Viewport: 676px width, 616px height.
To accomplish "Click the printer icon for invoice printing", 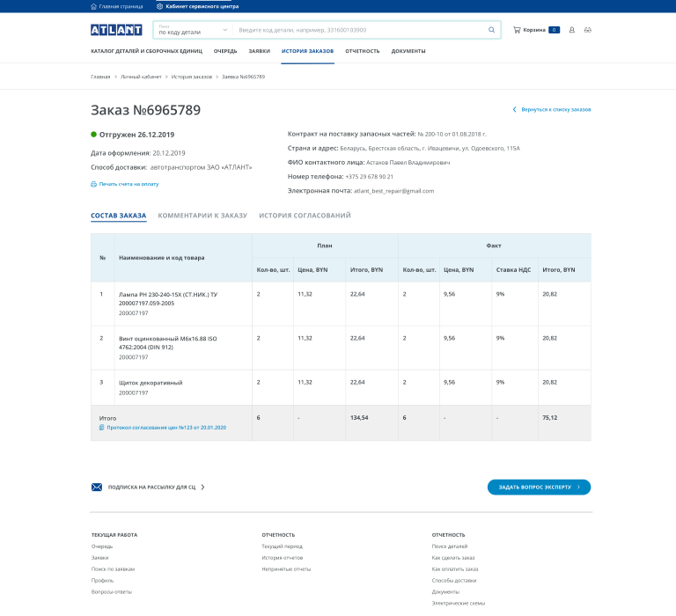I will pyautogui.click(x=93, y=184).
